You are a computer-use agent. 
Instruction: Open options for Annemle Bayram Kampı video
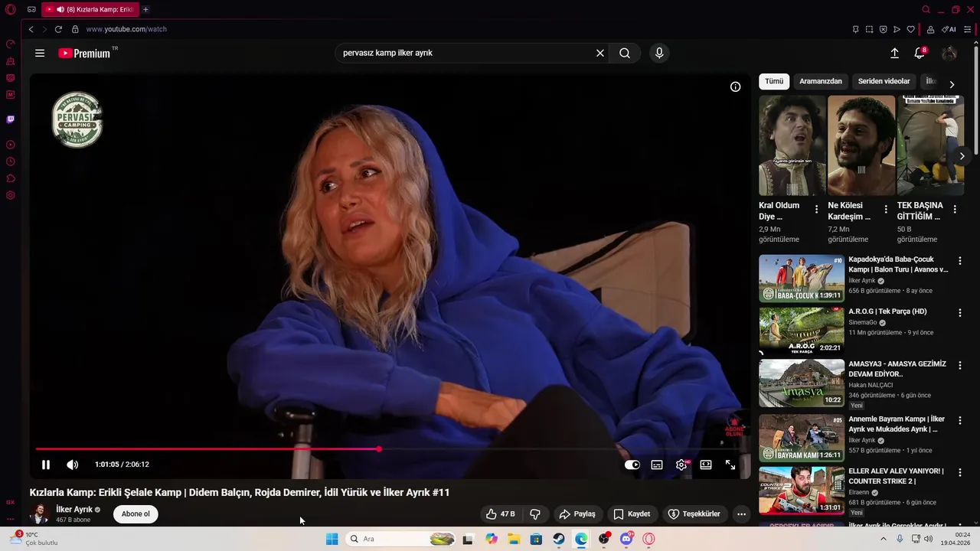tap(959, 421)
